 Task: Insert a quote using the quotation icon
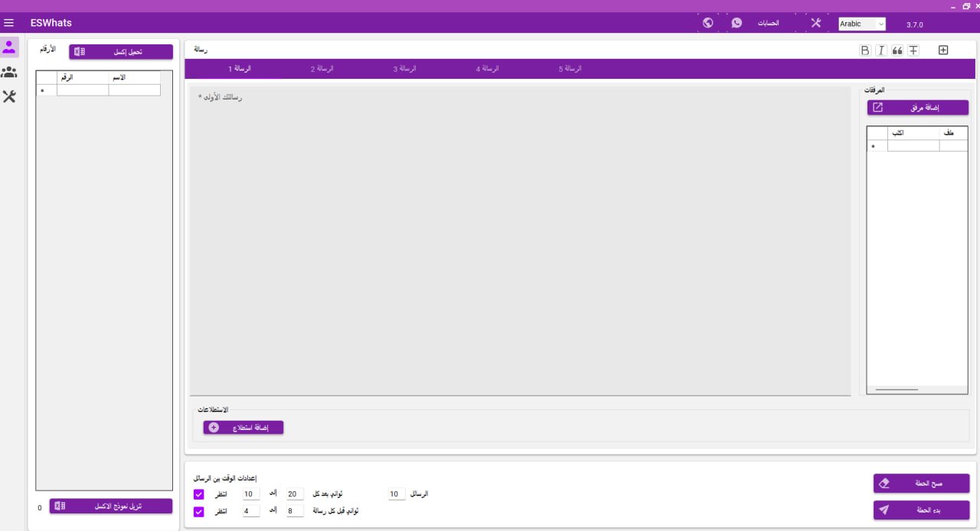(x=897, y=50)
